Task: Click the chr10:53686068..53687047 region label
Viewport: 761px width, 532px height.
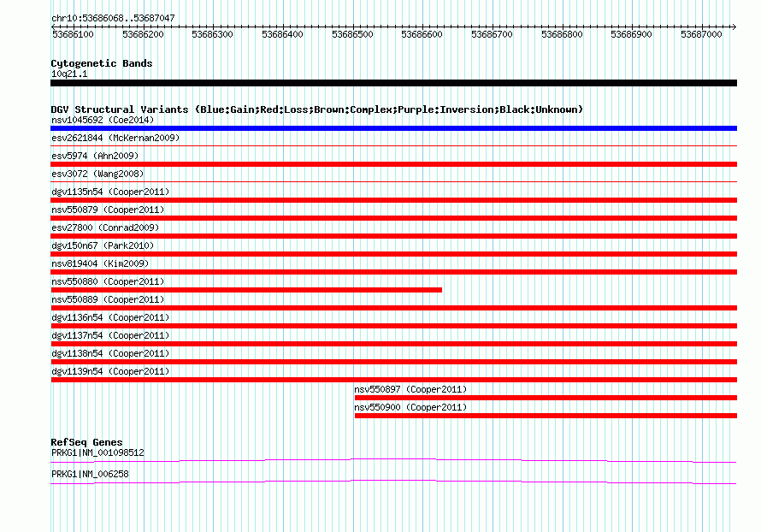Action: coord(113,18)
